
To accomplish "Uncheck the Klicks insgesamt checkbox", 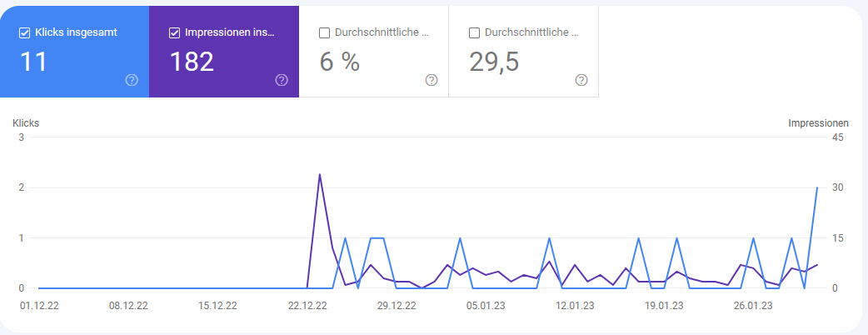I will point(24,33).
